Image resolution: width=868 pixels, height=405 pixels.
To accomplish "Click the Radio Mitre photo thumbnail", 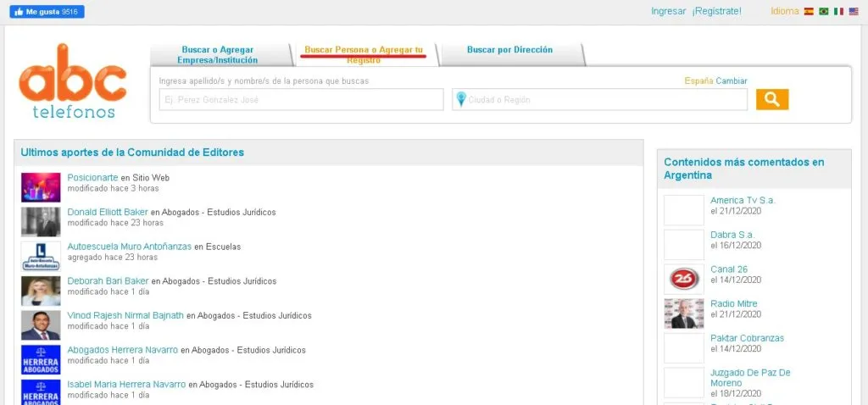I will click(684, 313).
